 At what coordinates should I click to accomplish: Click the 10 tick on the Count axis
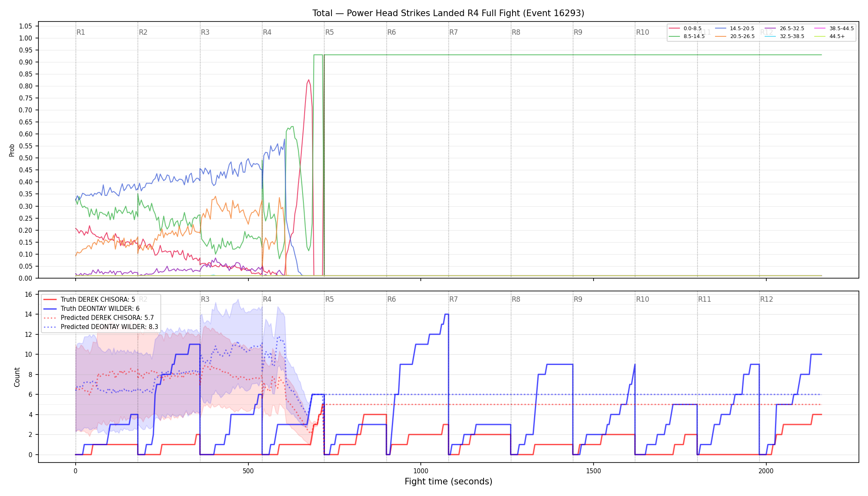coord(29,354)
